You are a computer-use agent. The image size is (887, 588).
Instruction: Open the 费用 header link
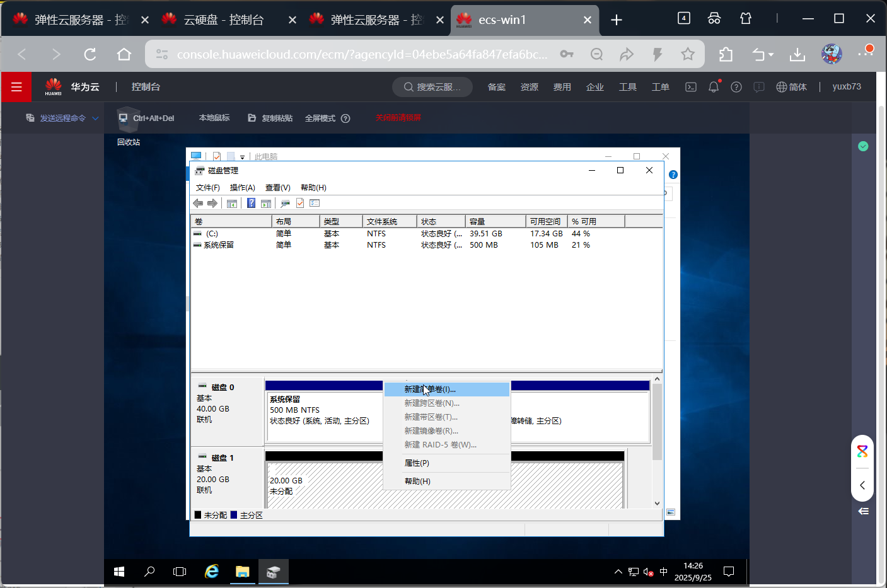point(562,87)
